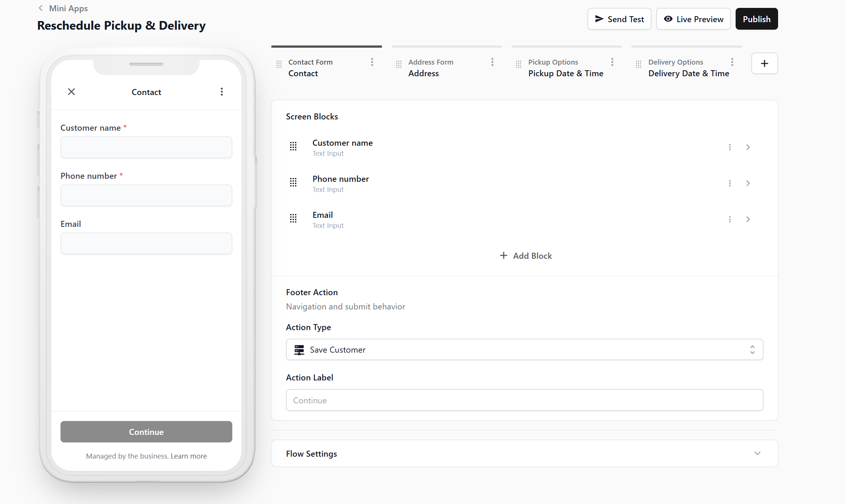This screenshot has height=504, width=845.
Task: Click the Live Preview button
Action: pos(693,19)
